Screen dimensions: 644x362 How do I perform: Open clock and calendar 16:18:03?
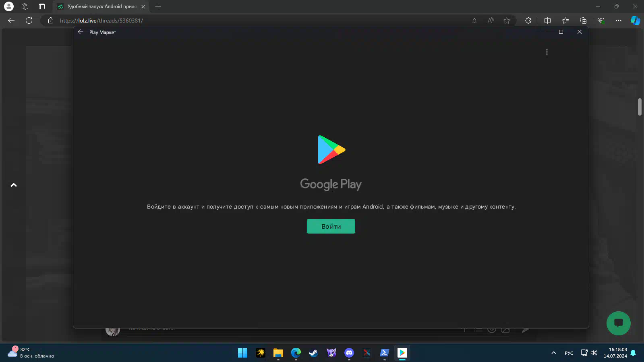615,353
